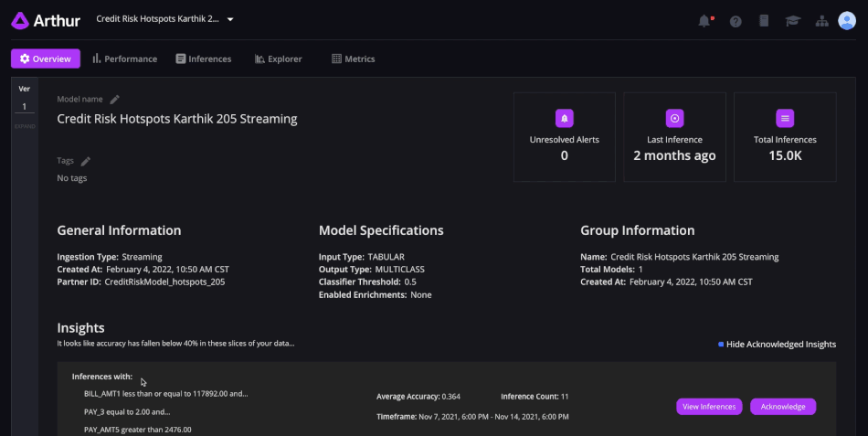868x436 pixels.
Task: Open the model selector dropdown arrow
Action: pos(230,19)
